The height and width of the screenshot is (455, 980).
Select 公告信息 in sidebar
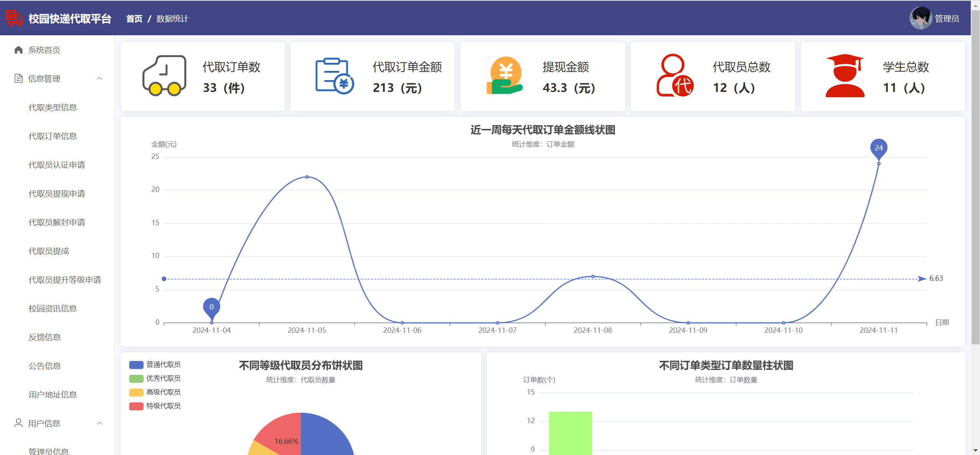pyautogui.click(x=45, y=366)
